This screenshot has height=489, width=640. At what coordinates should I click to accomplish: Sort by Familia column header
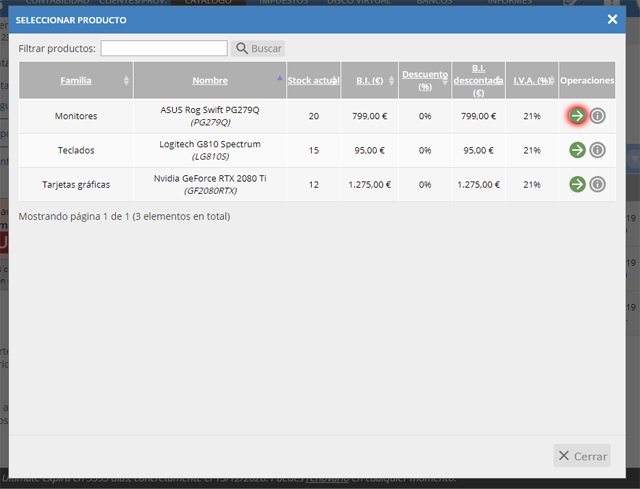(x=76, y=80)
